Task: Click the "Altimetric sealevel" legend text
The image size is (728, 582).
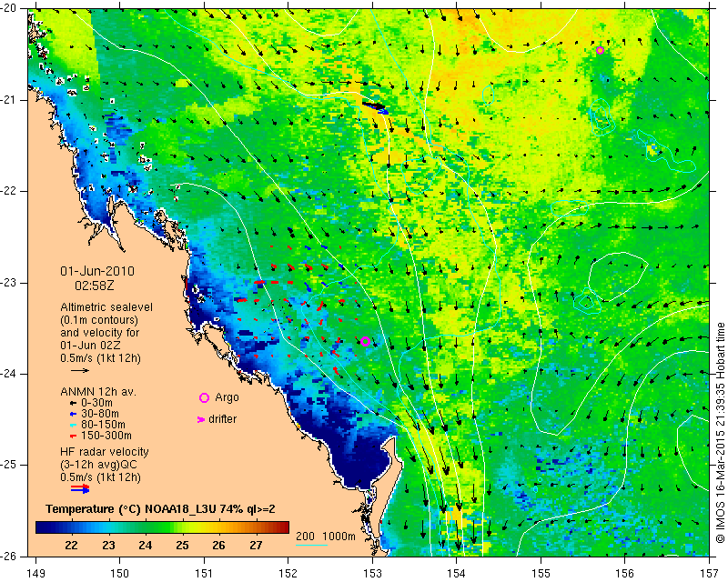Action: coord(106,307)
